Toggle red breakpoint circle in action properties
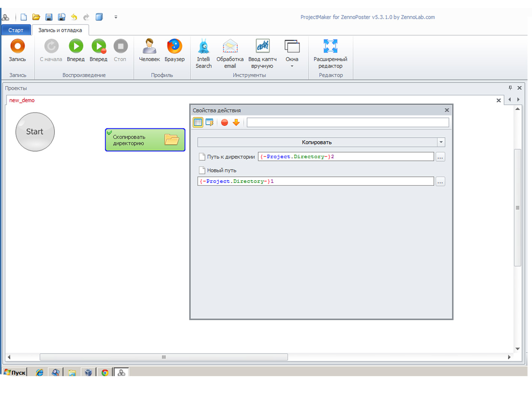 [225, 122]
